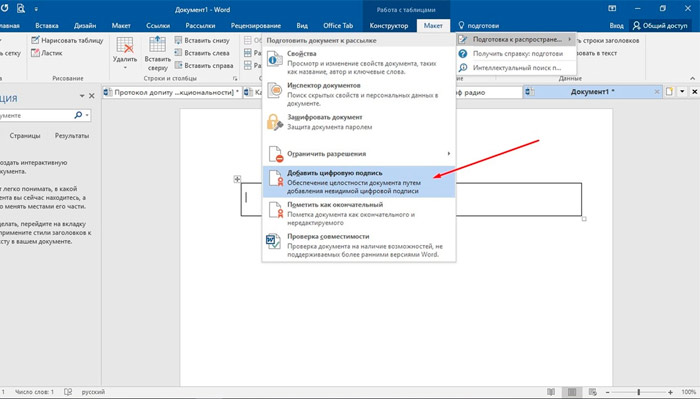
Task: Open the Вставка ribbon tab
Action: tap(47, 25)
